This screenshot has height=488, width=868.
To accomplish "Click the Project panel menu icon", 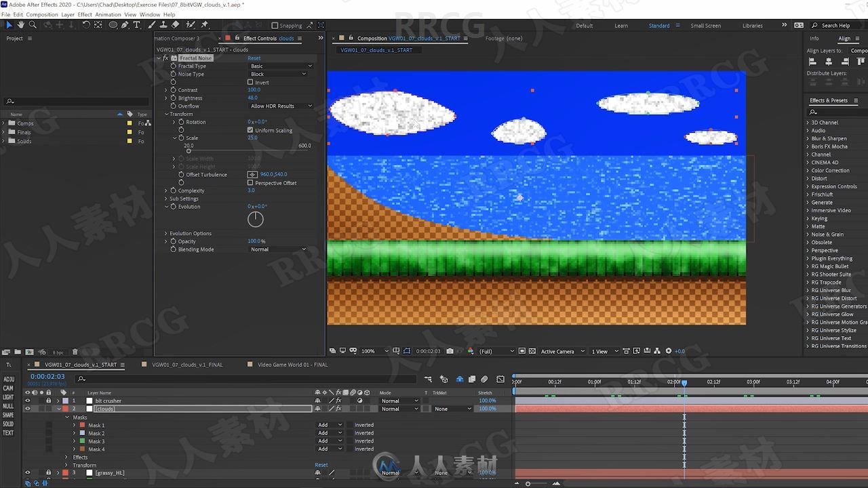I will (29, 39).
